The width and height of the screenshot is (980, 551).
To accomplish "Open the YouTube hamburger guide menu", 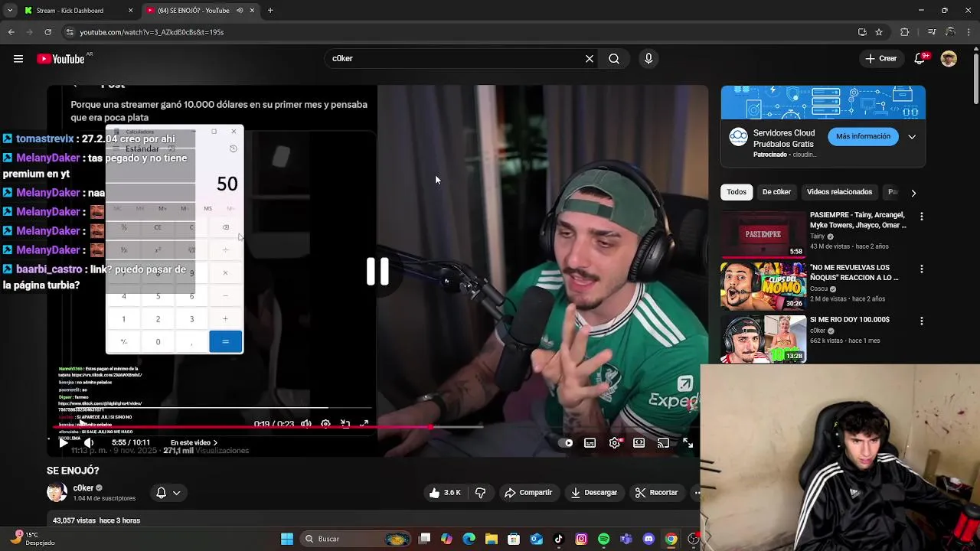I will click(18, 59).
